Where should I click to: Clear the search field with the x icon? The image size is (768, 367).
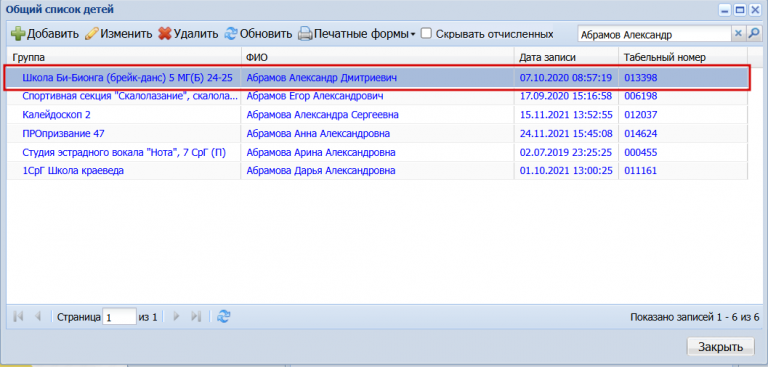tap(738, 34)
